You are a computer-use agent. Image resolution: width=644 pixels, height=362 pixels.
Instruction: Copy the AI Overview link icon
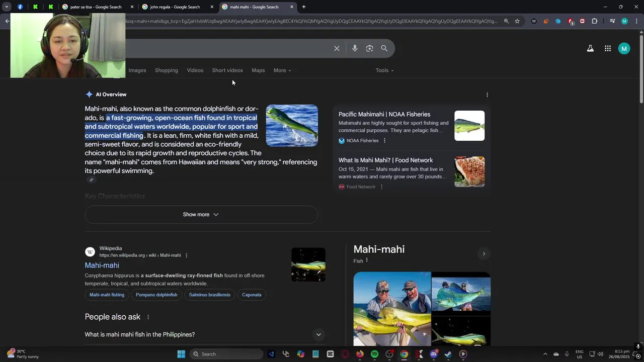pos(91,180)
